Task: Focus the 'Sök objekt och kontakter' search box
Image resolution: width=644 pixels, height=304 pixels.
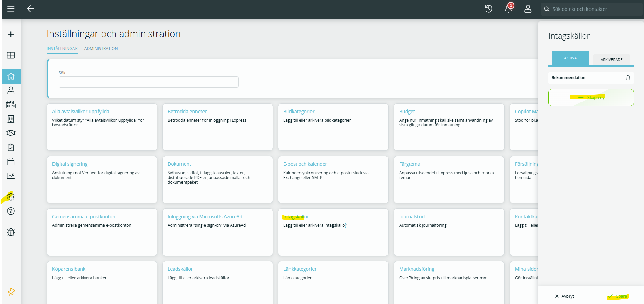Action: point(593,9)
